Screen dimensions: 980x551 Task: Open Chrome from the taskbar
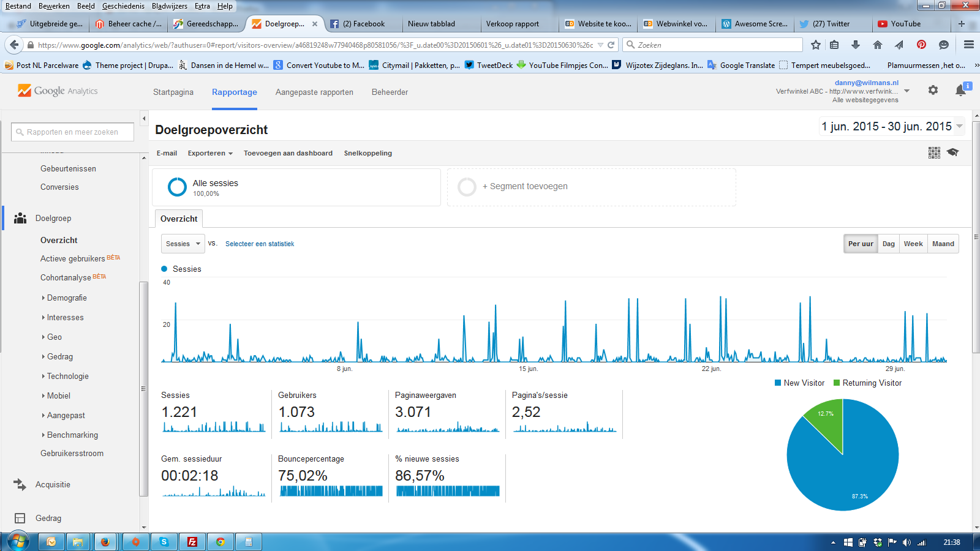coord(221,542)
